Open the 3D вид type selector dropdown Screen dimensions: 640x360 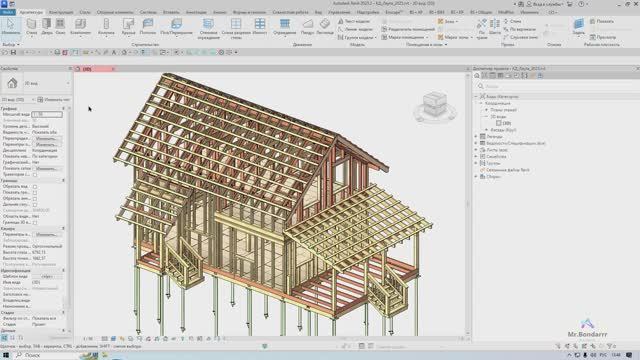click(x=68, y=83)
